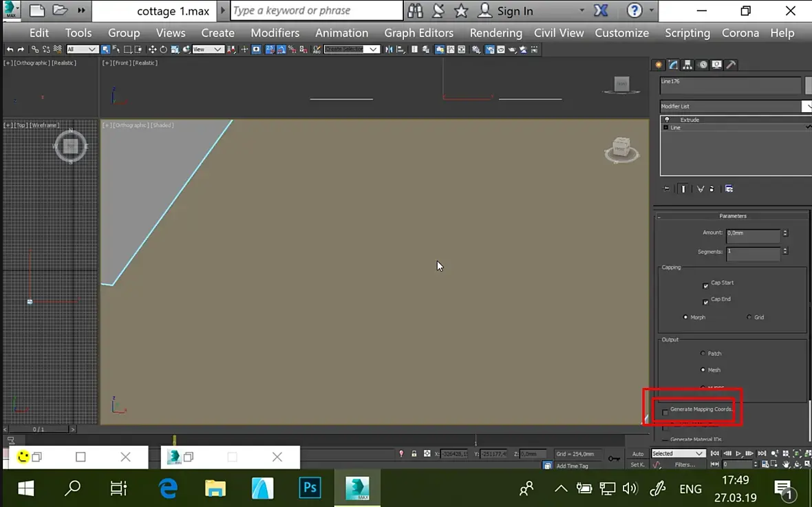
Task: Open the Scripting menu
Action: [687, 32]
